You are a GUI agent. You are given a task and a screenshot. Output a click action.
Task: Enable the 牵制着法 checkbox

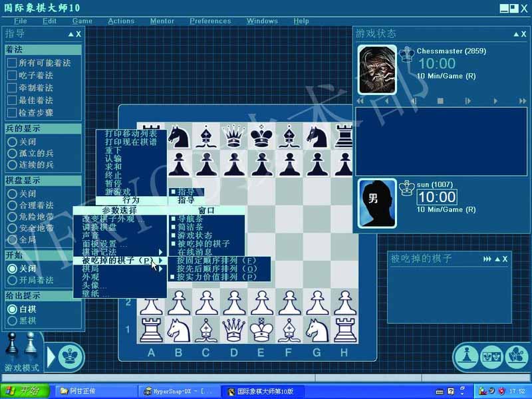pyautogui.click(x=12, y=88)
